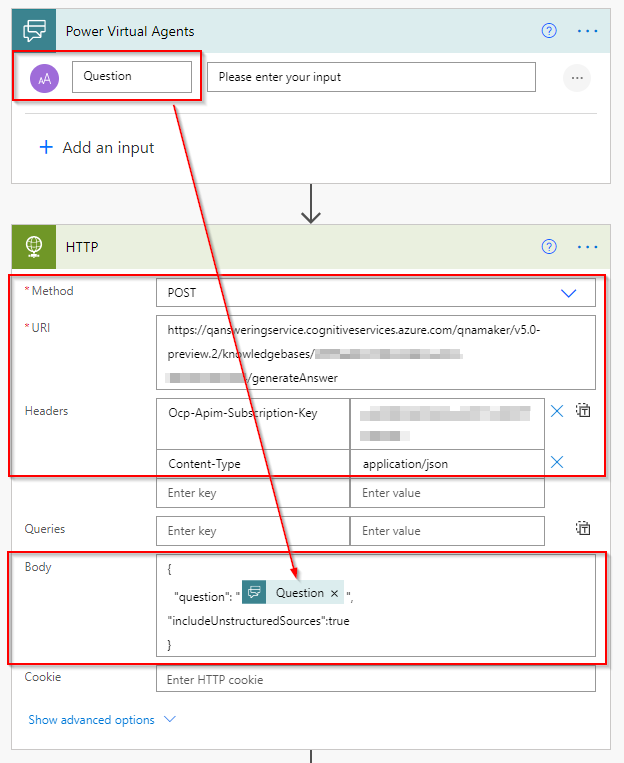Open help for Power Virtual Agents trigger

(548, 30)
